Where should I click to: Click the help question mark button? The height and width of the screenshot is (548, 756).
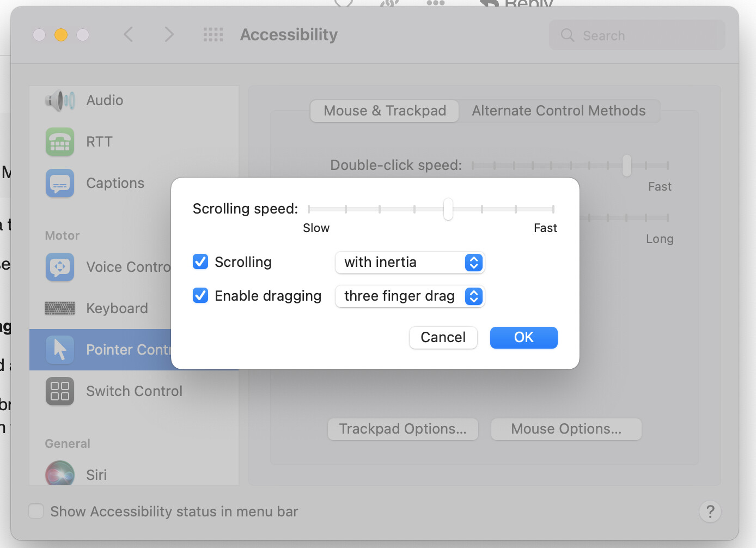pos(710,512)
